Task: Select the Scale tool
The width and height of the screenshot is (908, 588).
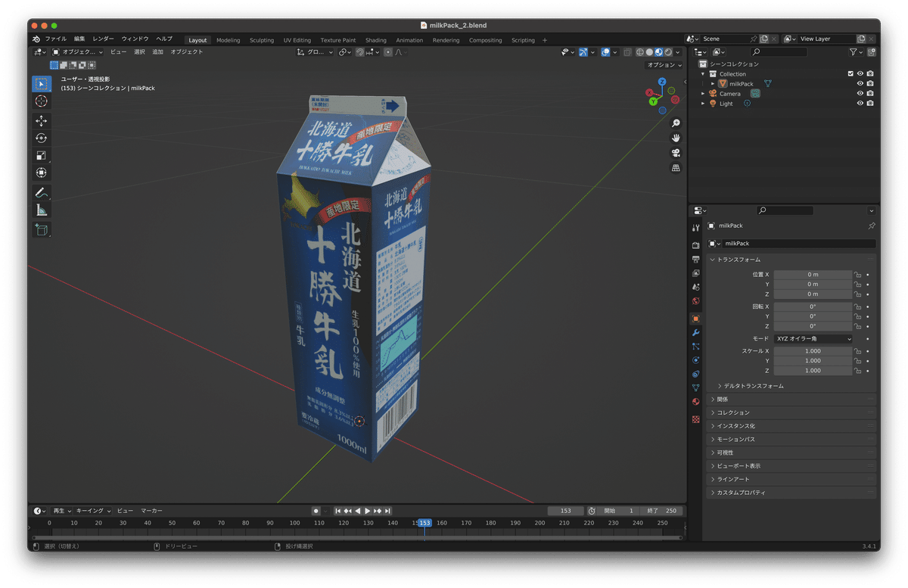Action: tap(42, 156)
